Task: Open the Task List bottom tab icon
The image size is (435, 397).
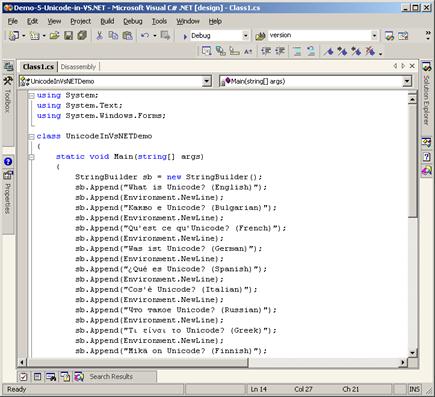Action: 23,377
